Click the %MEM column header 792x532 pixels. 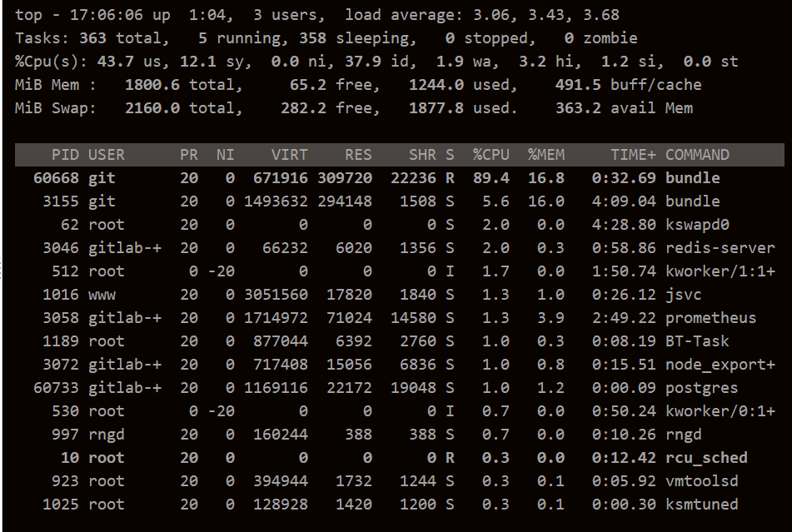tap(545, 154)
